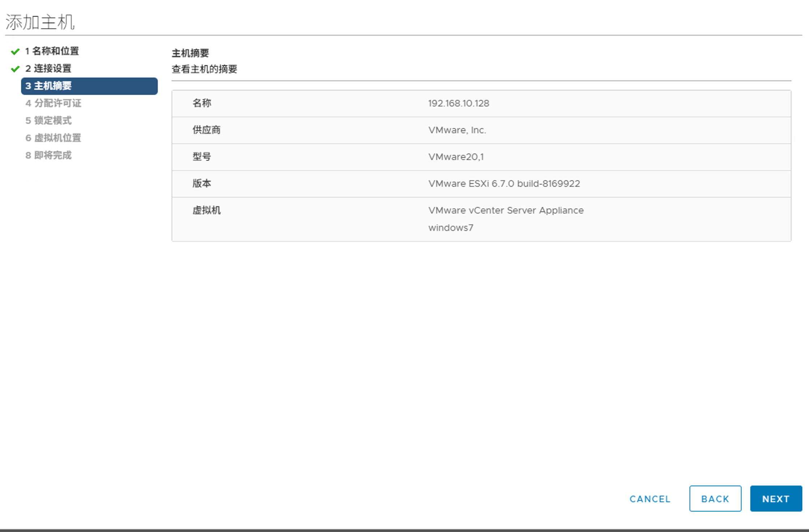Viewport: 809px width, 532px height.
Task: Select step 3 主机摘要
Action: point(89,86)
